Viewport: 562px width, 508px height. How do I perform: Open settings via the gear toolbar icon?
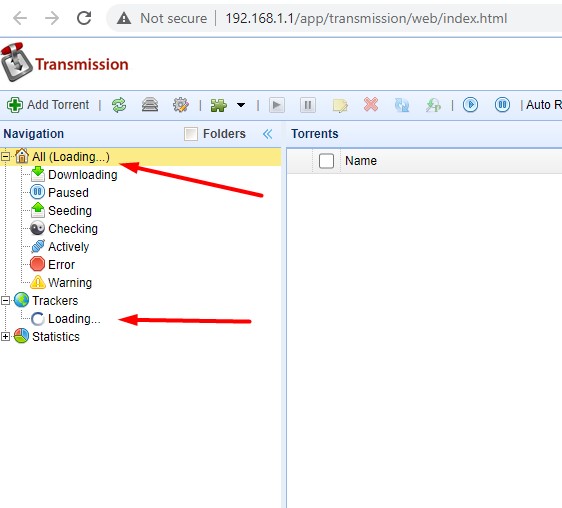(181, 105)
